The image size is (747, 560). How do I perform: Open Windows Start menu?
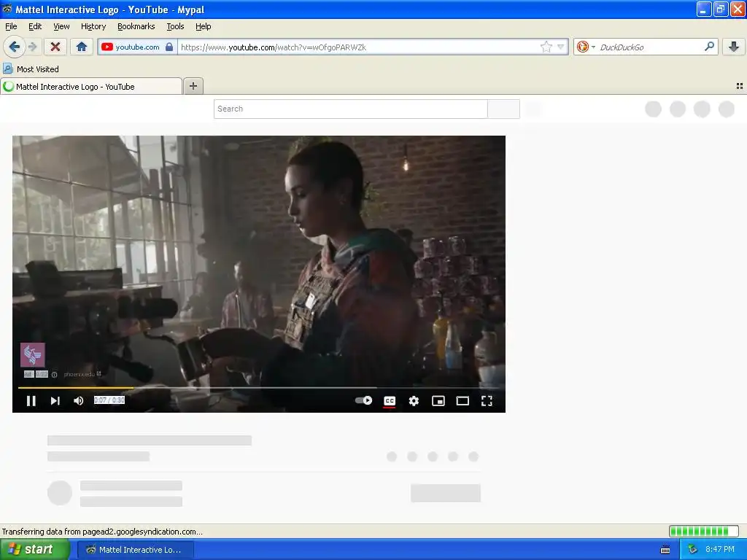click(35, 549)
